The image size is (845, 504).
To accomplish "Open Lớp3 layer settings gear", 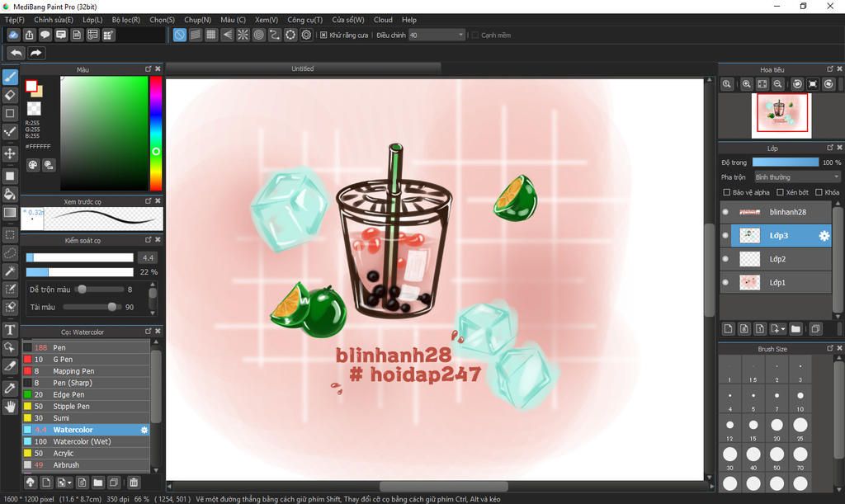I will click(x=824, y=235).
